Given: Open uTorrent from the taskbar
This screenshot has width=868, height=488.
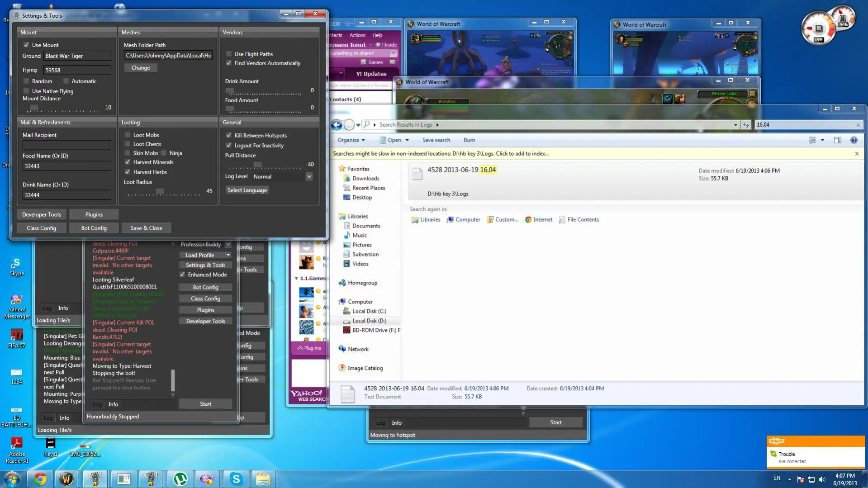Looking at the screenshot, I should pyautogui.click(x=180, y=479).
